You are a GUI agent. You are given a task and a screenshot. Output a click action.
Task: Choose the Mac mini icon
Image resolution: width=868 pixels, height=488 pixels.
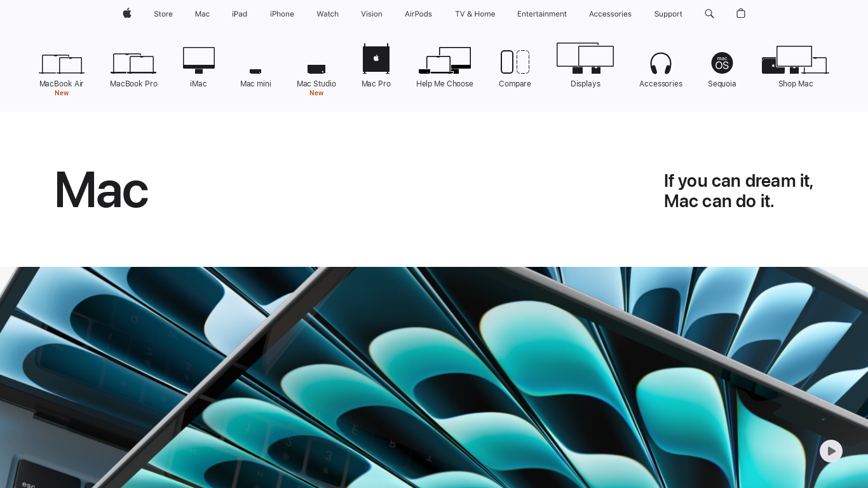coord(255,71)
